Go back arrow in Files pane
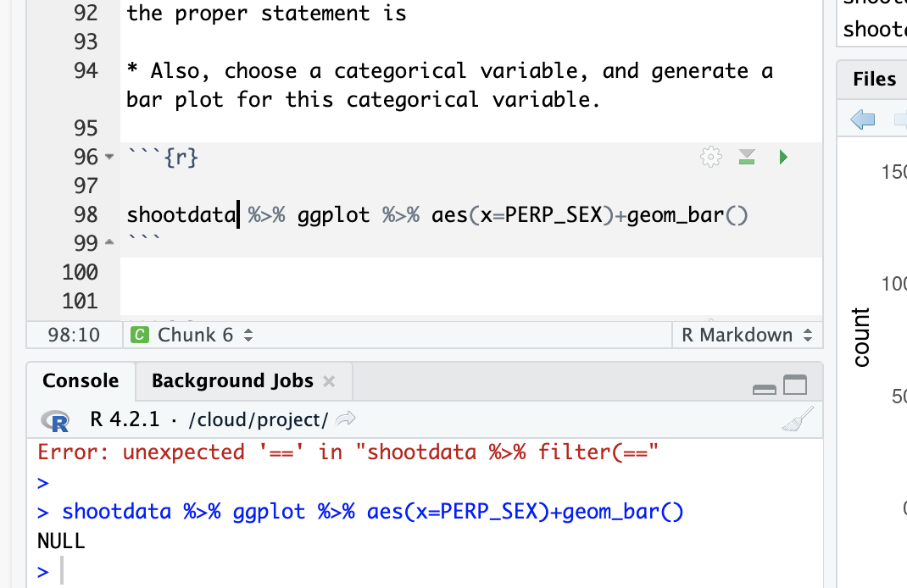 (863, 119)
